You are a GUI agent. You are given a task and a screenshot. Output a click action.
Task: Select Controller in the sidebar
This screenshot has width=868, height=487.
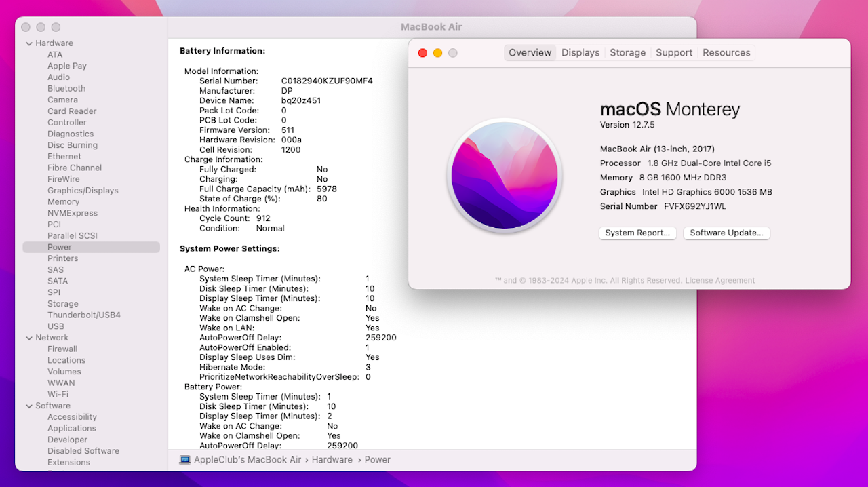[x=67, y=123]
